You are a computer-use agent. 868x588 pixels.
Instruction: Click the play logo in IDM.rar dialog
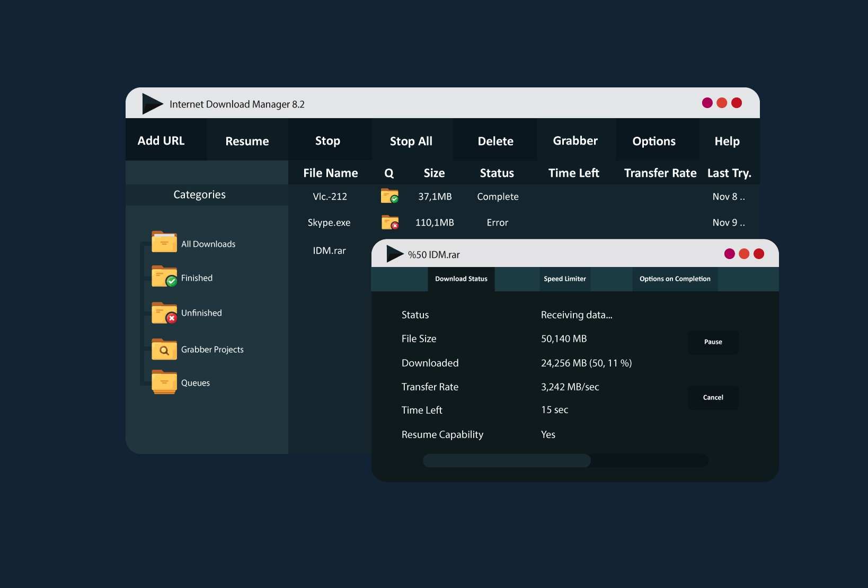[394, 254]
